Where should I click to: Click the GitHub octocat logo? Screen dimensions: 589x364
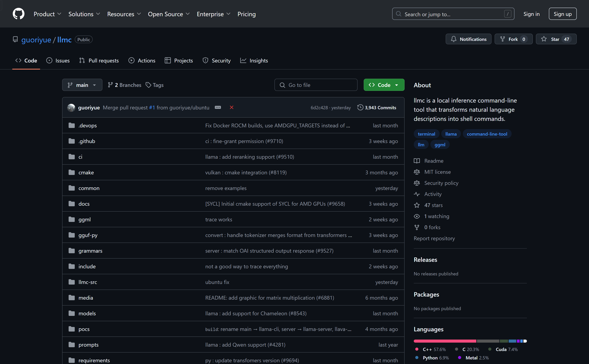coord(19,14)
